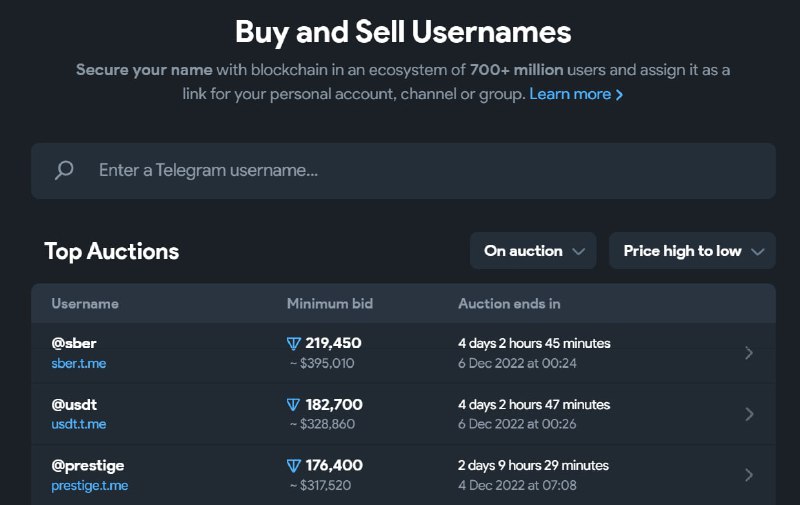800x505 pixels.
Task: Open the @sber row arrow
Action: tap(749, 353)
